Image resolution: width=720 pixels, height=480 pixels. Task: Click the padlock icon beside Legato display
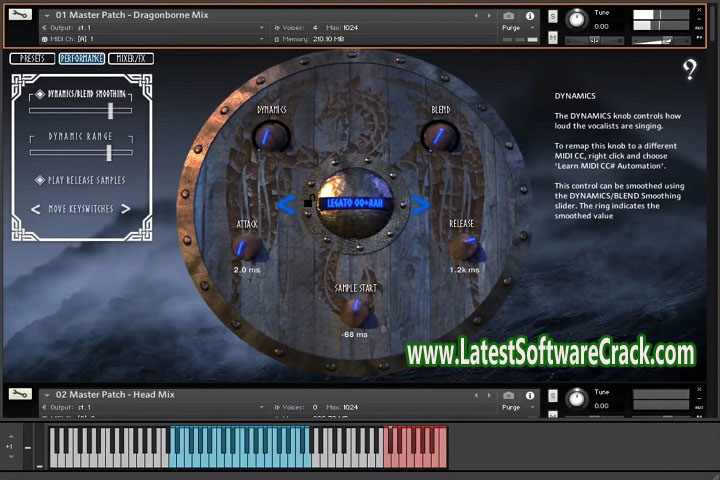(x=309, y=203)
